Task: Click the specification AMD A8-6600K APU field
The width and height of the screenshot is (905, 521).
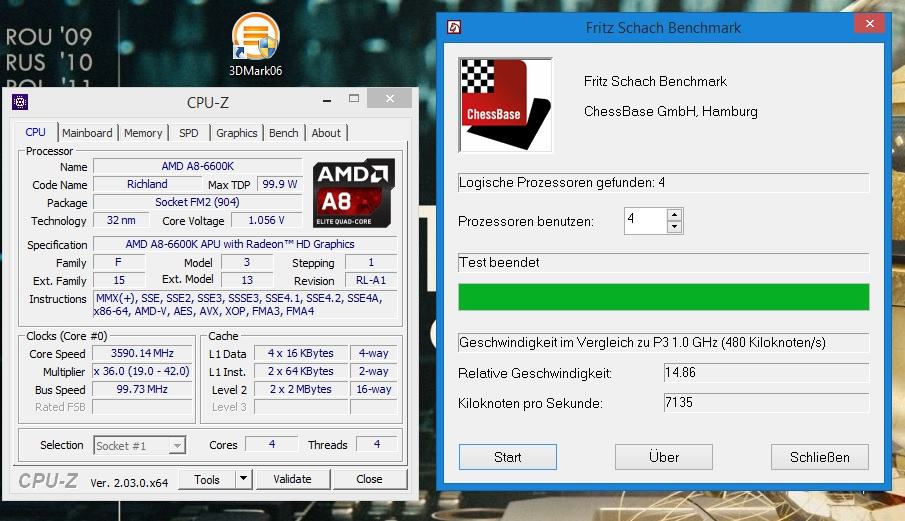Action: pyautogui.click(x=245, y=244)
